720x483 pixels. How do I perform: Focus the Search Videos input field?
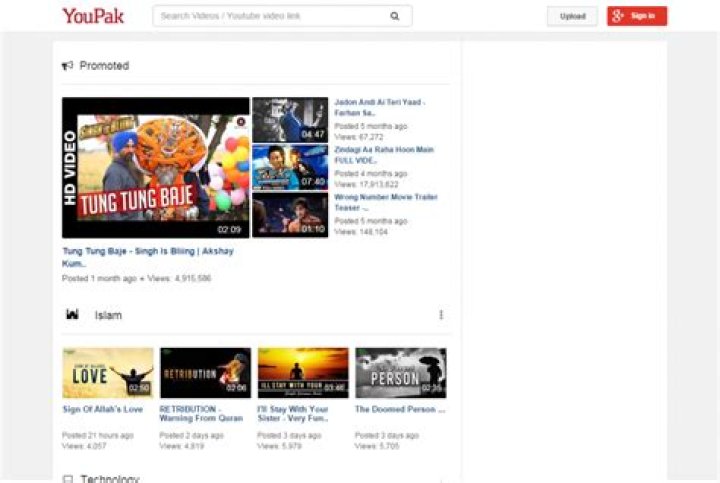282,16
